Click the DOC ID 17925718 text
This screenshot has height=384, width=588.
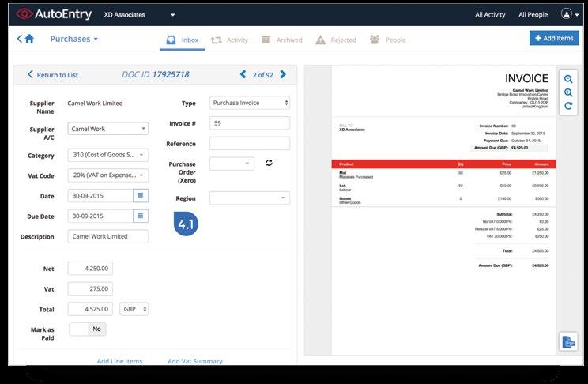156,74
